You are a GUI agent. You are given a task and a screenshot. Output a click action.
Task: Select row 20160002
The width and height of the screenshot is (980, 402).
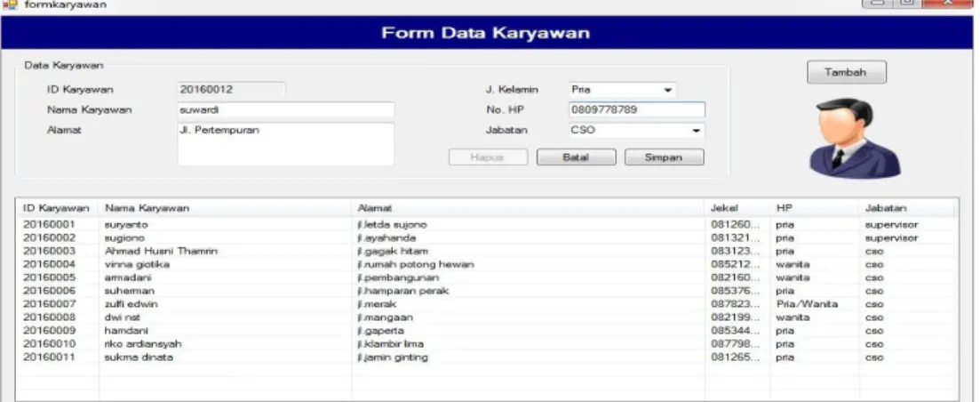point(486,238)
